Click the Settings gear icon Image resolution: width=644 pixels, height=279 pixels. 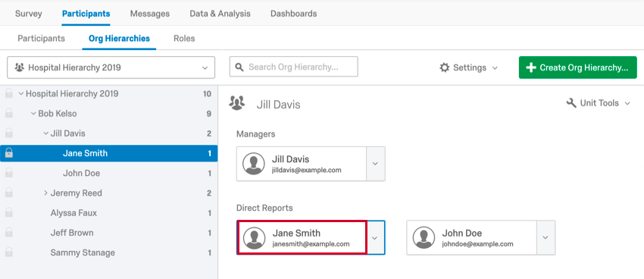(x=445, y=67)
